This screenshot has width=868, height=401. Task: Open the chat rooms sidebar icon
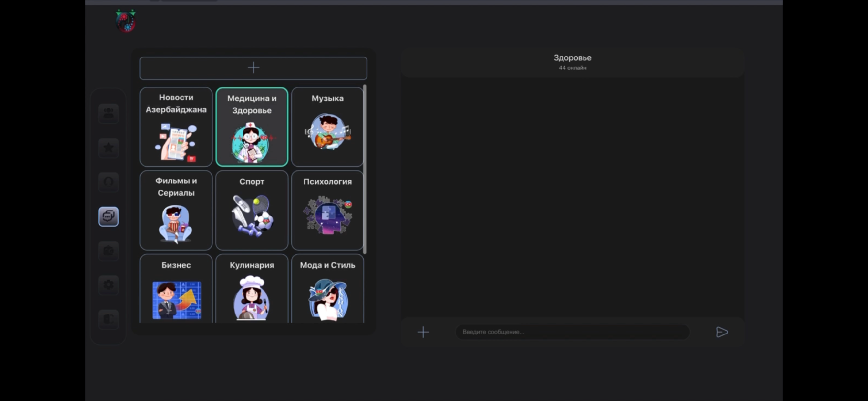(108, 216)
